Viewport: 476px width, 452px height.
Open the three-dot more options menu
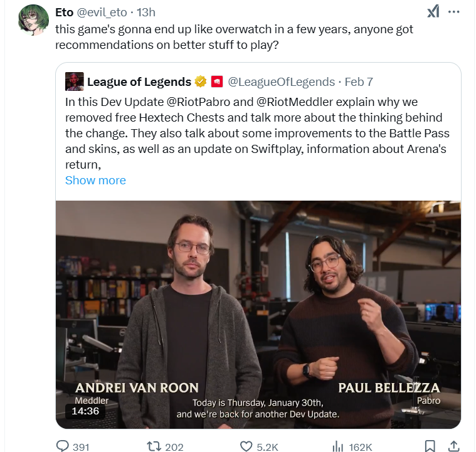(455, 12)
